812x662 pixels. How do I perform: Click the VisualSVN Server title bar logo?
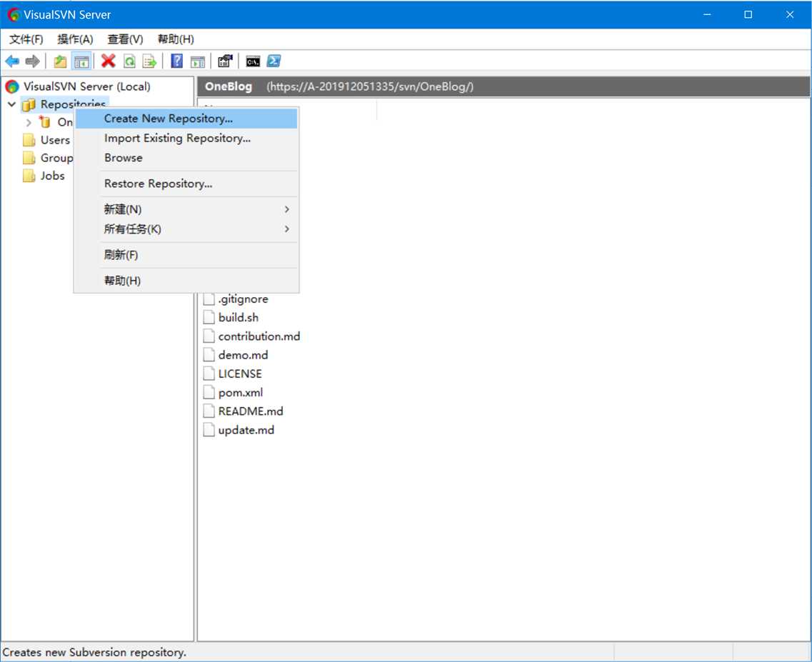(x=14, y=14)
